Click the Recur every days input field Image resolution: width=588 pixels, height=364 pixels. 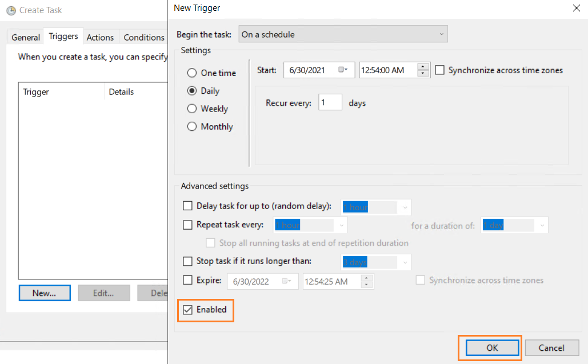tap(330, 103)
